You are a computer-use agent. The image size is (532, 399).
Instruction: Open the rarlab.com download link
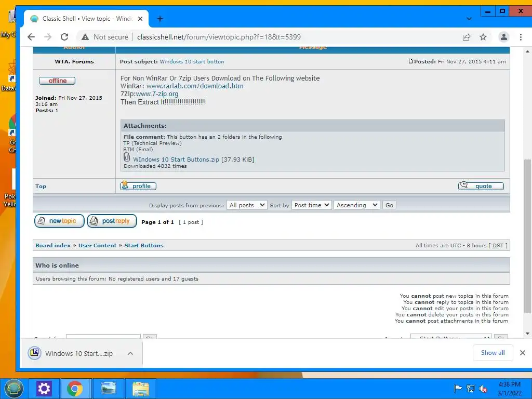(195, 86)
